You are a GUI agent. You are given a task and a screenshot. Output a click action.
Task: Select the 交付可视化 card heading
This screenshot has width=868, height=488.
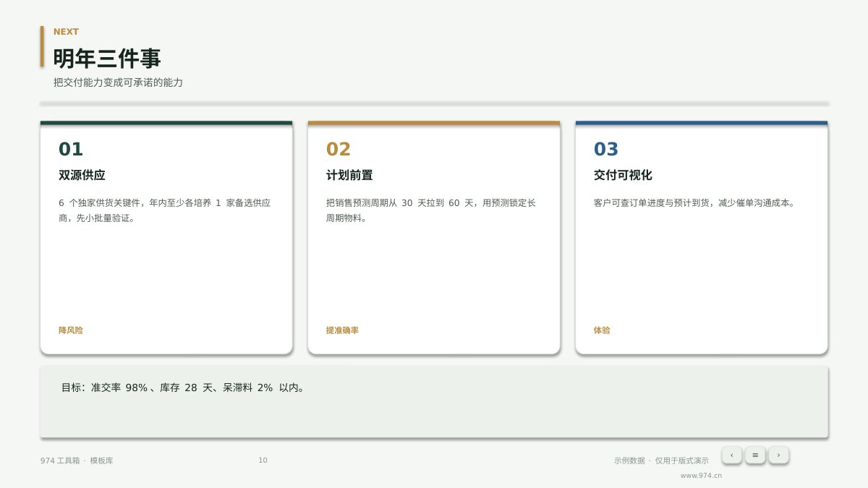pos(623,175)
